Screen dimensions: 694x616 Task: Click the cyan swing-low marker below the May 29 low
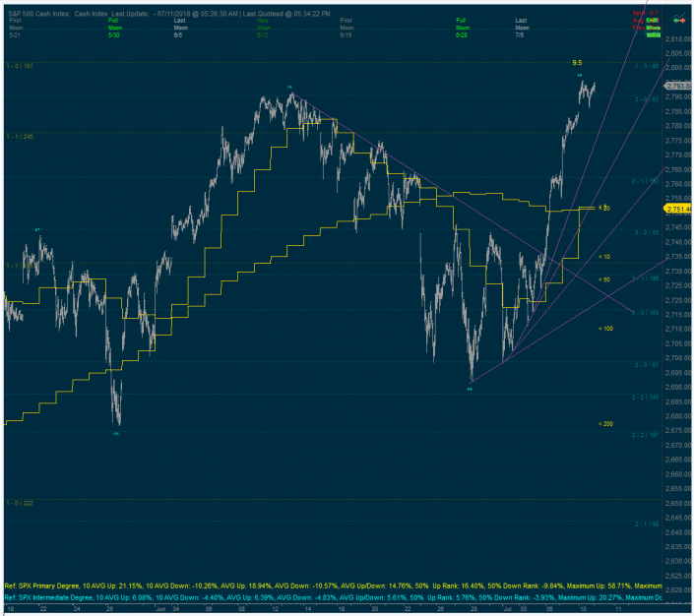point(116,434)
